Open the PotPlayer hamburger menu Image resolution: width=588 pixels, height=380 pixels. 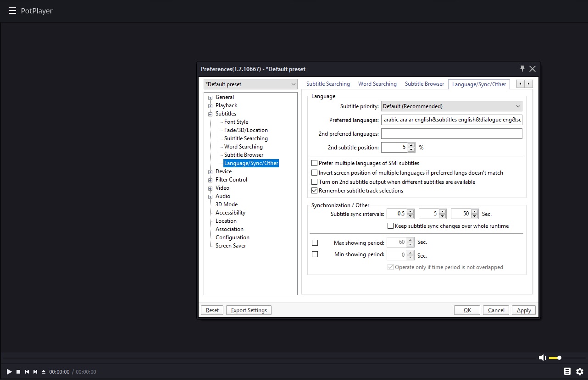coord(12,11)
